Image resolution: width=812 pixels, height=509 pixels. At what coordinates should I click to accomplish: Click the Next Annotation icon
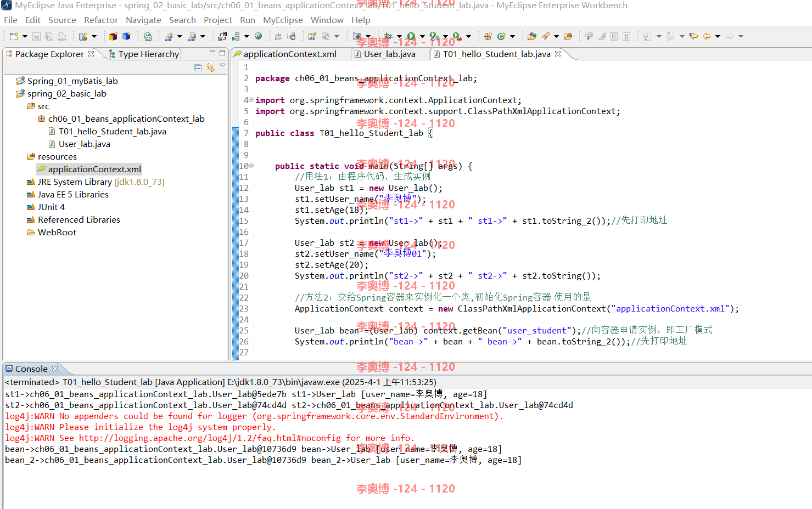(x=647, y=36)
